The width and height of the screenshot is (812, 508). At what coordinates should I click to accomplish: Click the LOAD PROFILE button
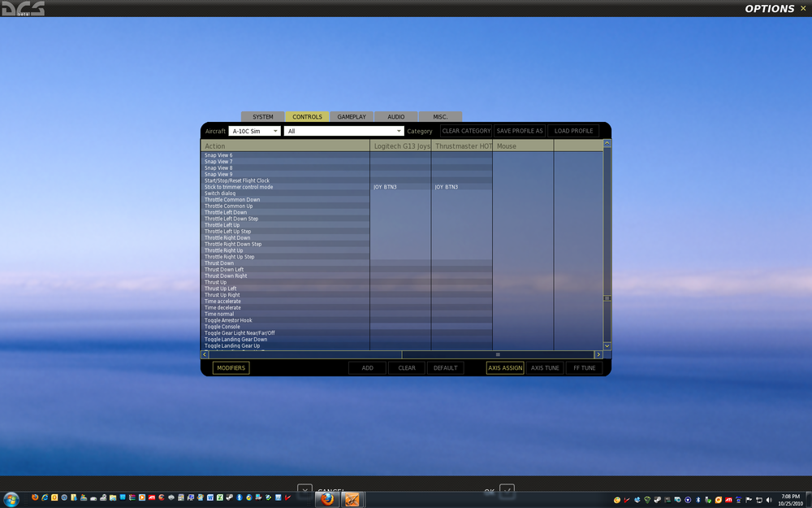coord(573,131)
